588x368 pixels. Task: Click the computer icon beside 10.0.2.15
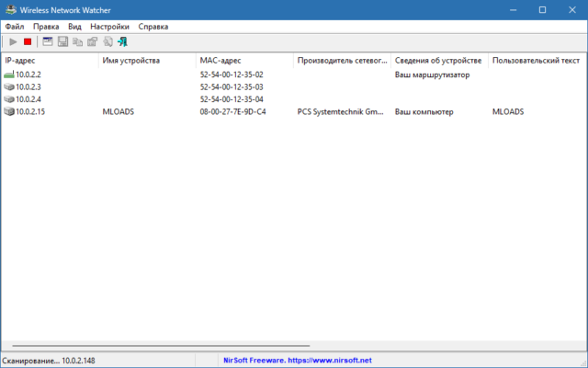click(x=9, y=111)
